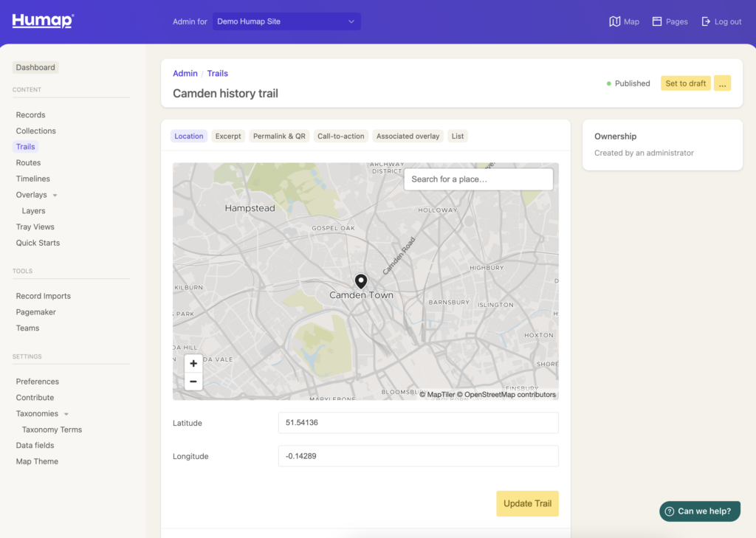This screenshot has height=538, width=756.
Task: Click the Update Trail button
Action: pos(527,503)
